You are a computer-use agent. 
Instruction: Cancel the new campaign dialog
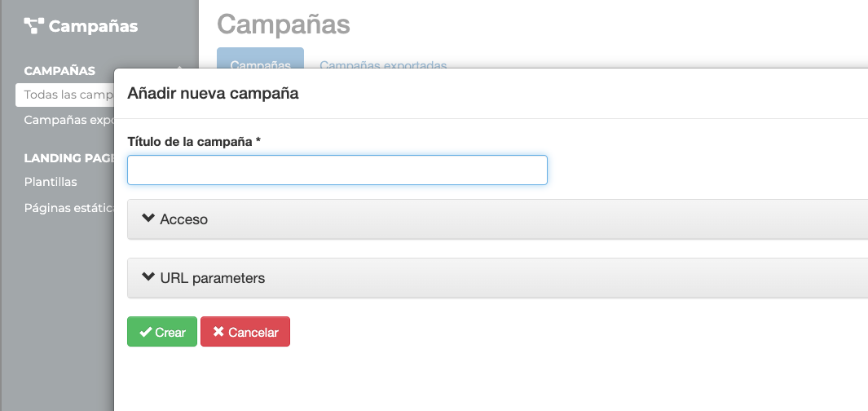[x=245, y=332]
